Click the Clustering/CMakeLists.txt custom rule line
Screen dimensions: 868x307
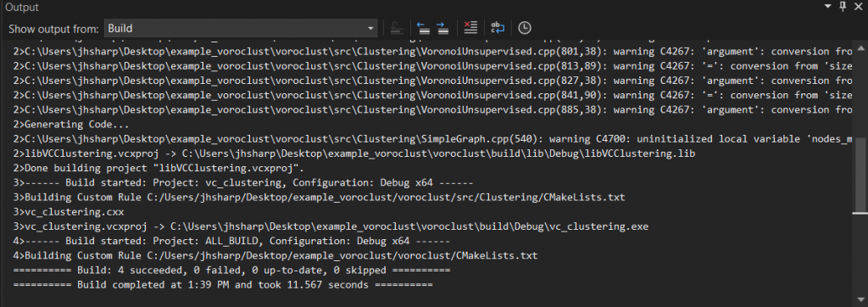(x=319, y=198)
